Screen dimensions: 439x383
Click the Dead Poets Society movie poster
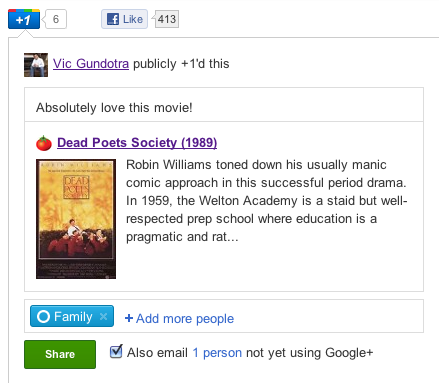coord(76,219)
